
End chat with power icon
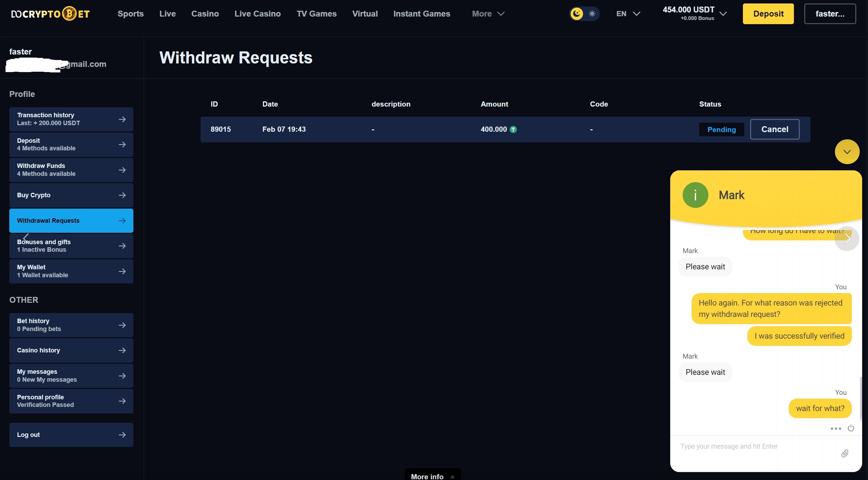tap(851, 428)
